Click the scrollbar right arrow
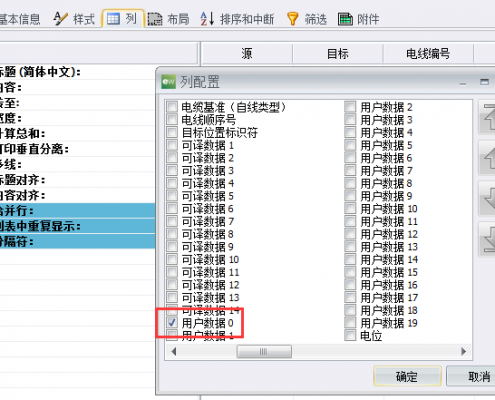The width and height of the screenshot is (495, 400). click(x=464, y=351)
